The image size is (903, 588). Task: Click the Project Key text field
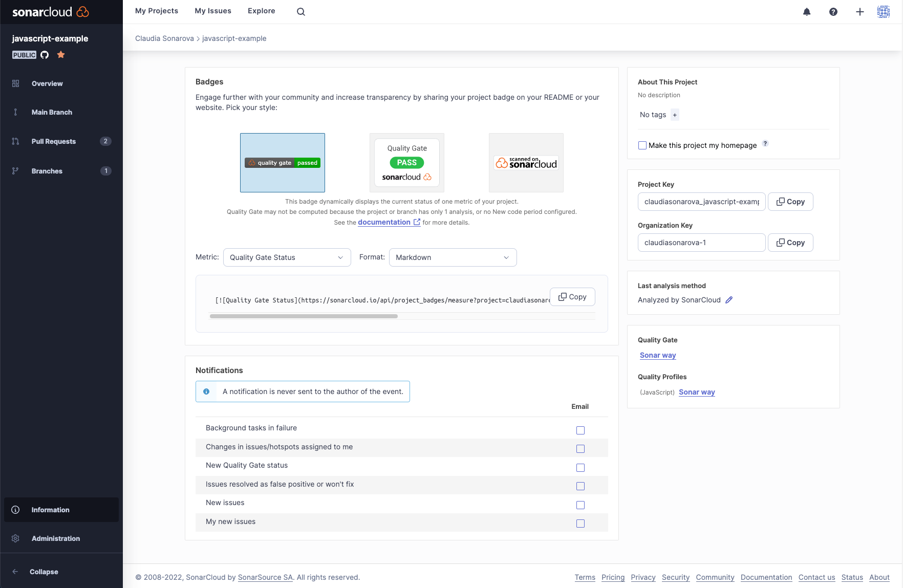pos(702,202)
